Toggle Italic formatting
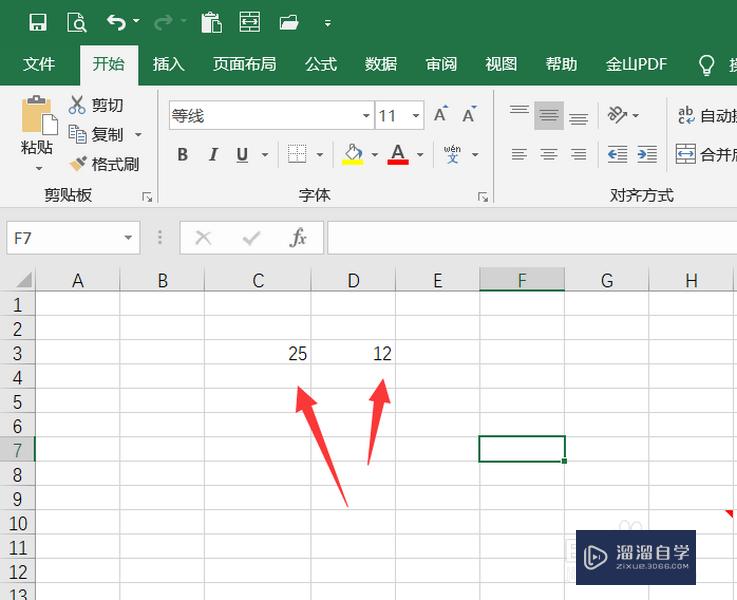 click(213, 154)
